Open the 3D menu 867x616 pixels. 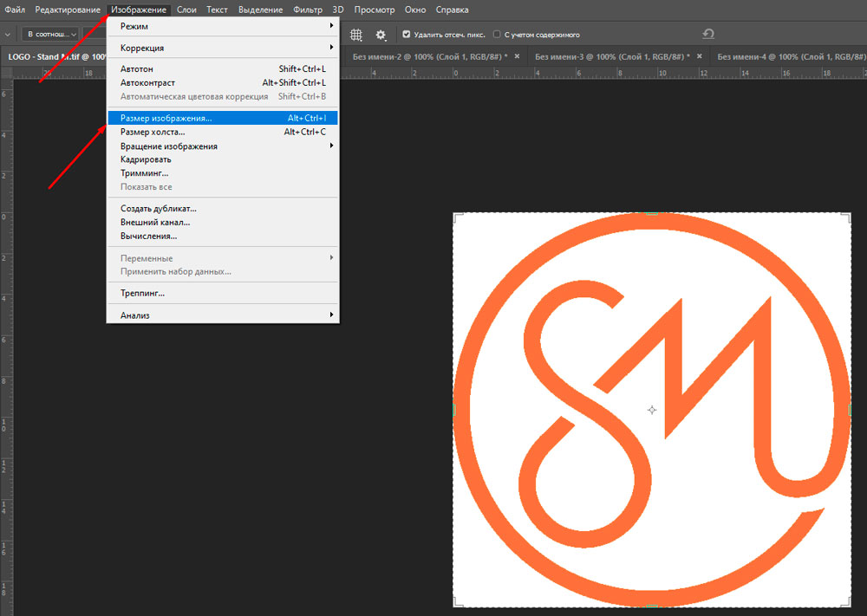pos(338,10)
